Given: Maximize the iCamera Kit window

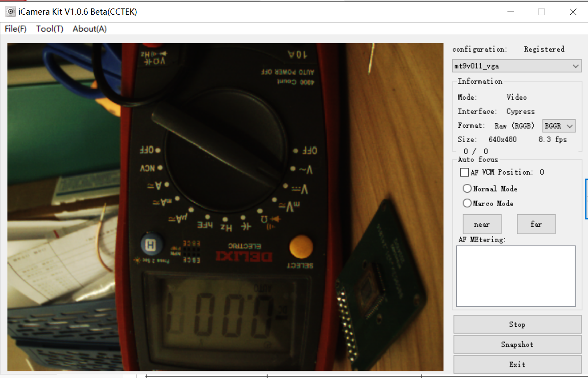Looking at the screenshot, I should point(541,12).
